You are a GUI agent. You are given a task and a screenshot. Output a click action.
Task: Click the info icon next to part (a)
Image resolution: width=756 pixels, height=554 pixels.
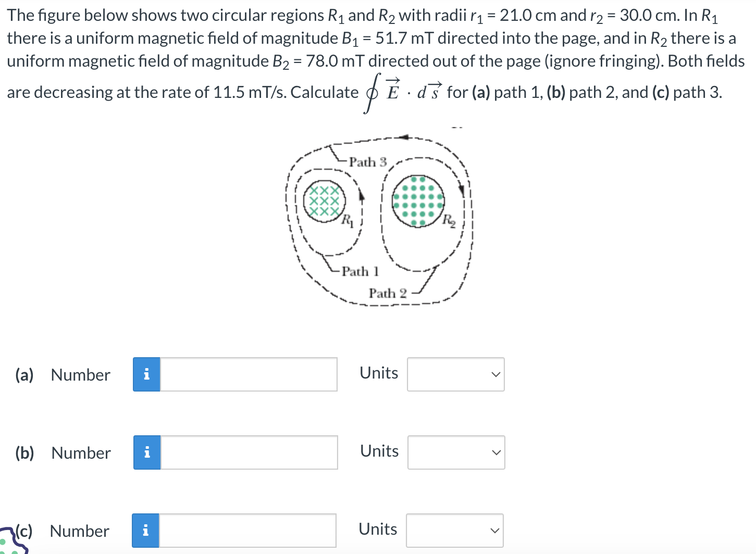click(147, 374)
